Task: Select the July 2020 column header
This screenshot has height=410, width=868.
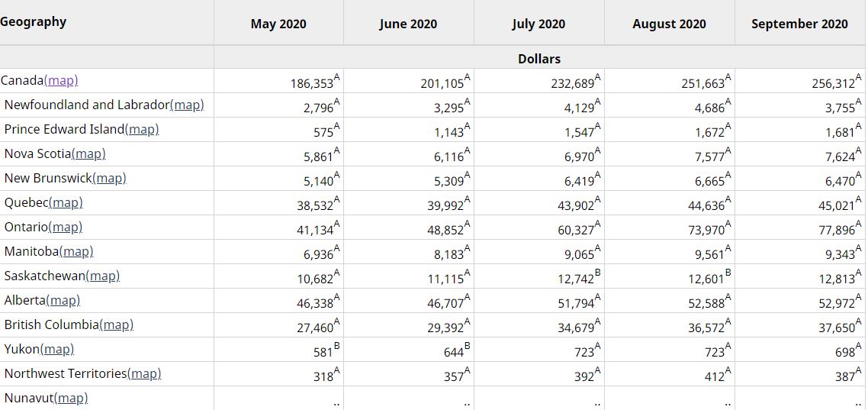Action: click(538, 24)
